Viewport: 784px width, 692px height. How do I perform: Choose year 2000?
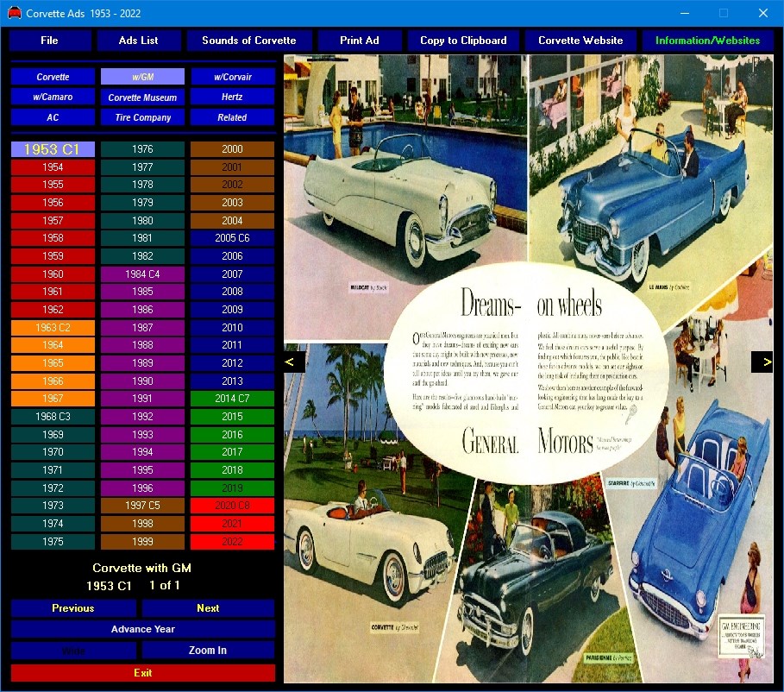(233, 149)
